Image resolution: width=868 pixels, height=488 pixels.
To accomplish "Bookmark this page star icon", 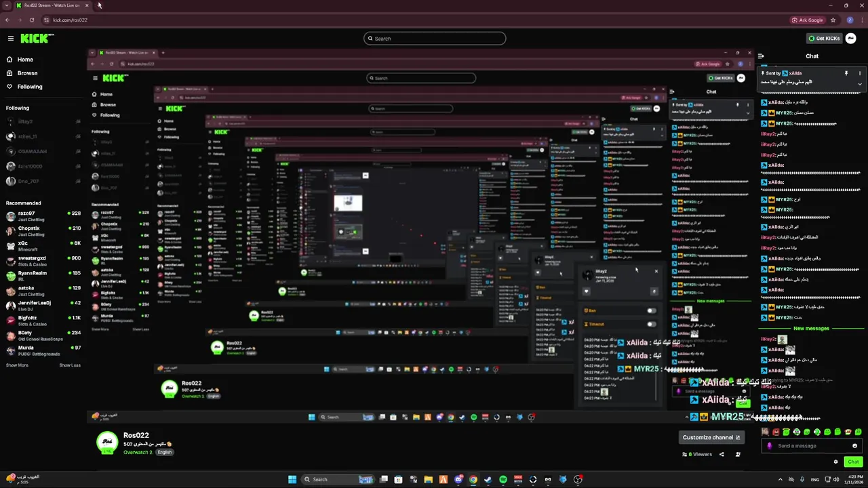I will (833, 20).
